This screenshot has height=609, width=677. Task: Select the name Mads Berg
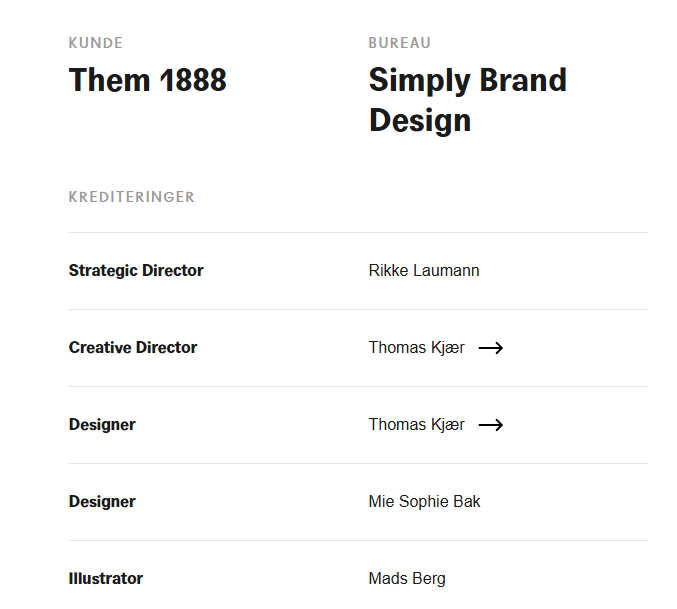click(x=407, y=579)
